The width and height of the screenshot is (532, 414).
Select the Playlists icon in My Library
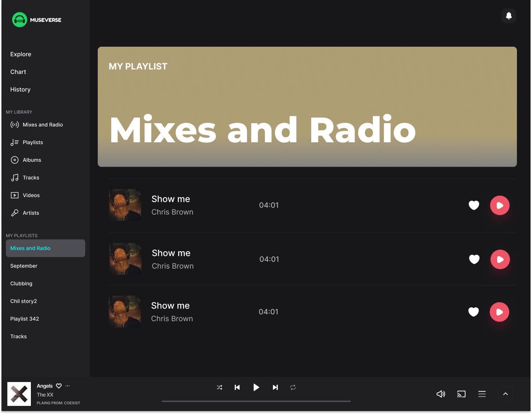click(x=15, y=142)
